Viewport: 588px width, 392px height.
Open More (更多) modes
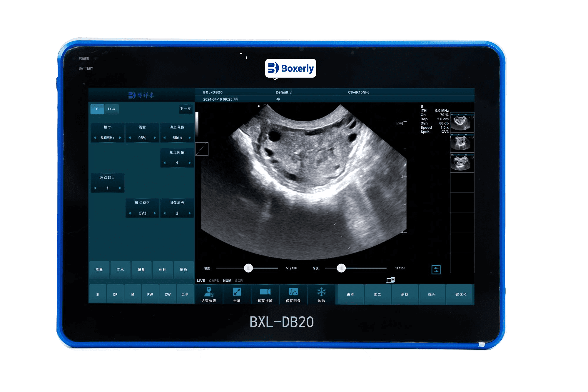[185, 294]
